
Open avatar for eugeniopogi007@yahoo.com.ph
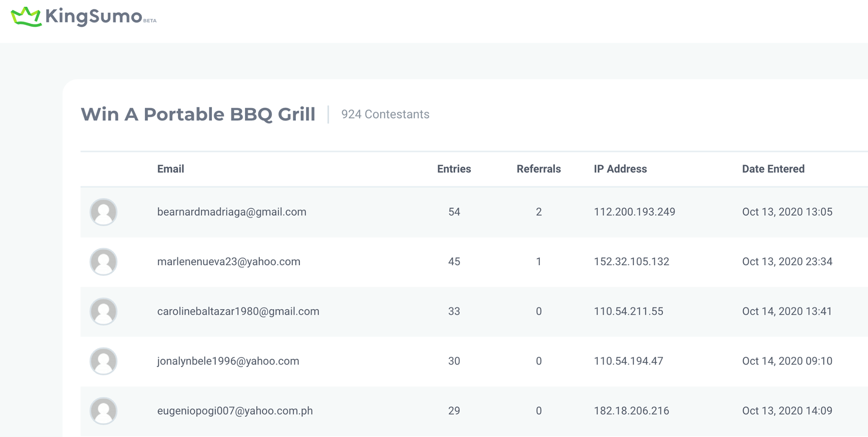[x=103, y=411]
